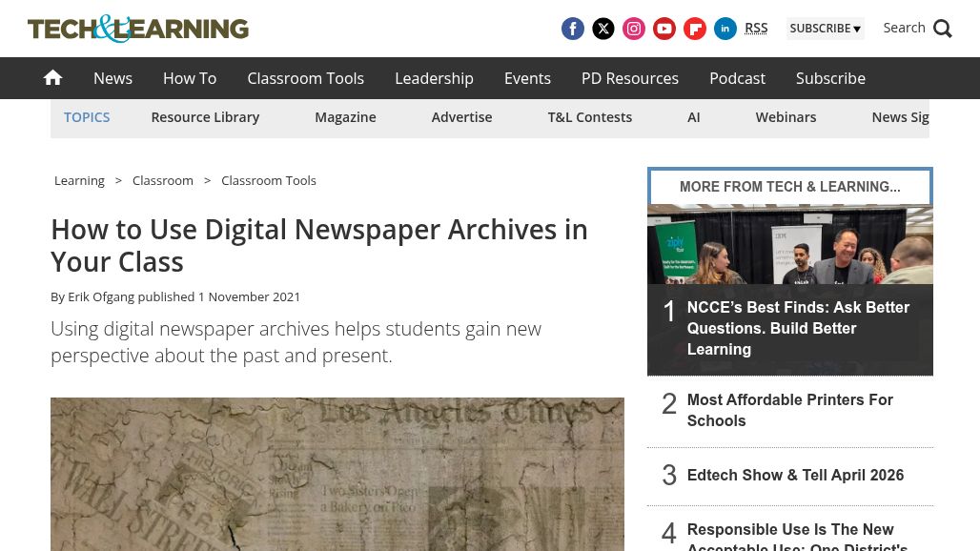Open the Flipboard social icon
Screen dimensions: 980x551
pos(695,29)
